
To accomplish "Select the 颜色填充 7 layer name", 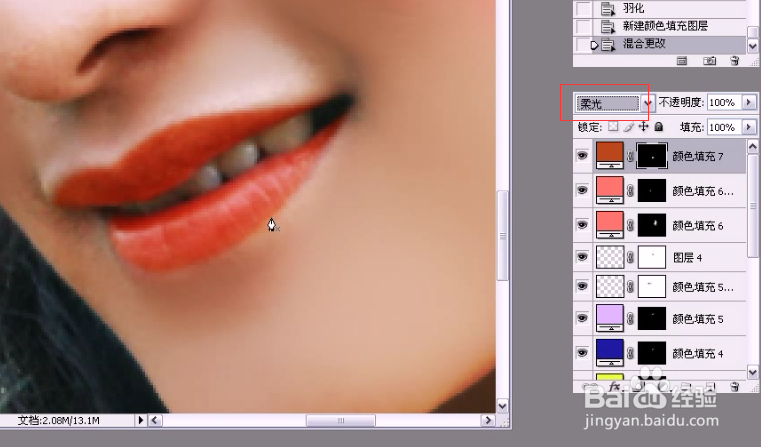I will pos(697,156).
